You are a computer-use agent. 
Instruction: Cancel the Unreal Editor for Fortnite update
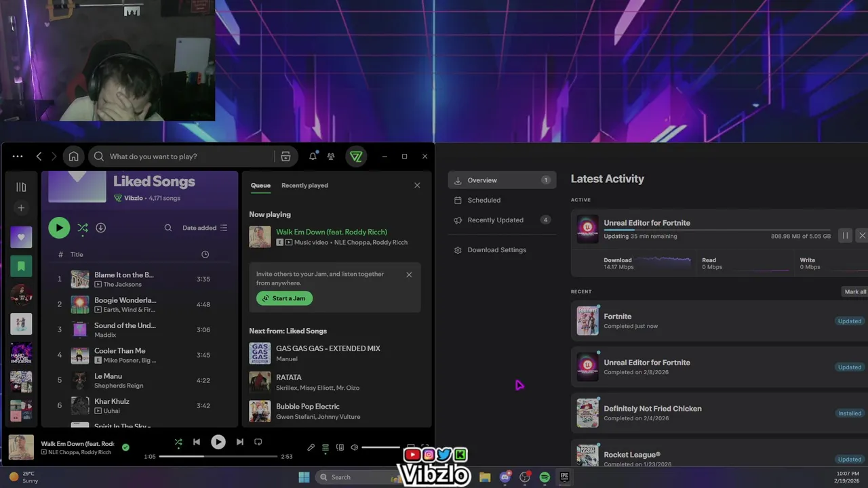[862, 235]
